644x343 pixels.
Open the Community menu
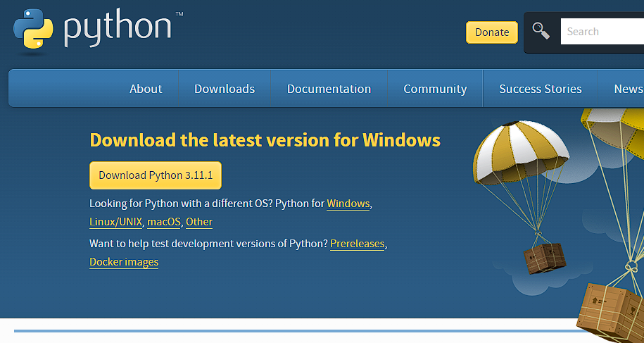[x=435, y=89]
